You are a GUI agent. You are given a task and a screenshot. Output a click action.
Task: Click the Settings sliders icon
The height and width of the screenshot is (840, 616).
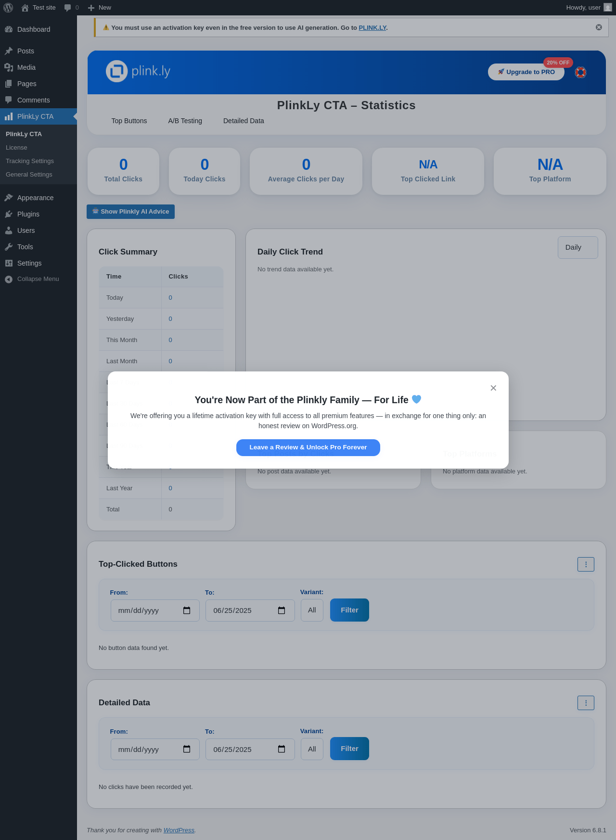click(9, 263)
